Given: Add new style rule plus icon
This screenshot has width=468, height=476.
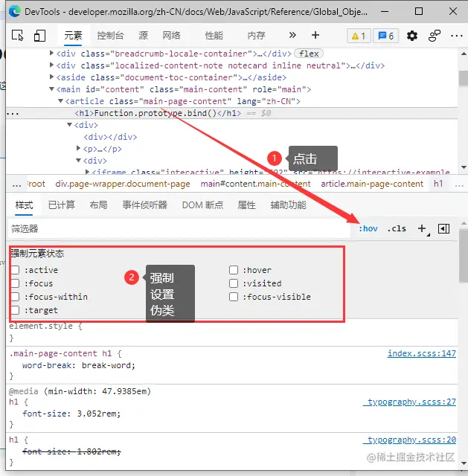Looking at the screenshot, I should (422, 228).
